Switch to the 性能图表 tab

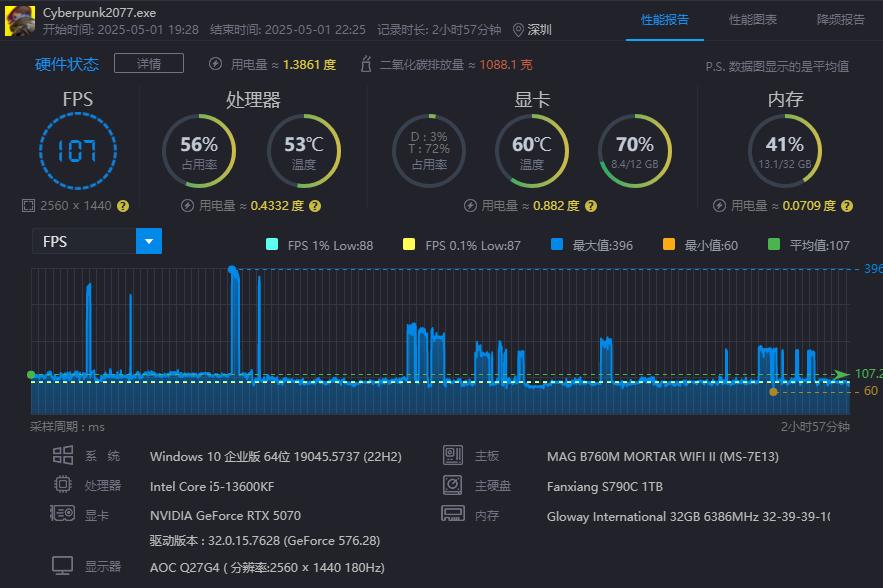pos(753,20)
